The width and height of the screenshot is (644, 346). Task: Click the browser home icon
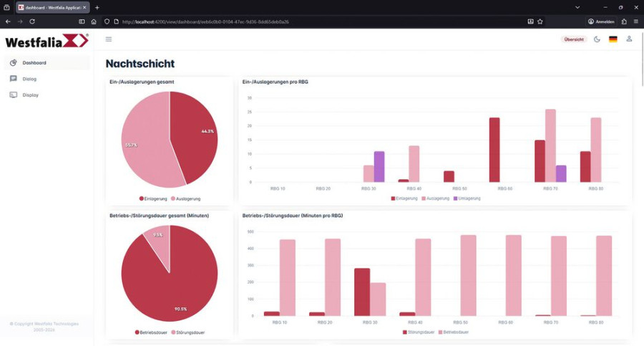94,21
